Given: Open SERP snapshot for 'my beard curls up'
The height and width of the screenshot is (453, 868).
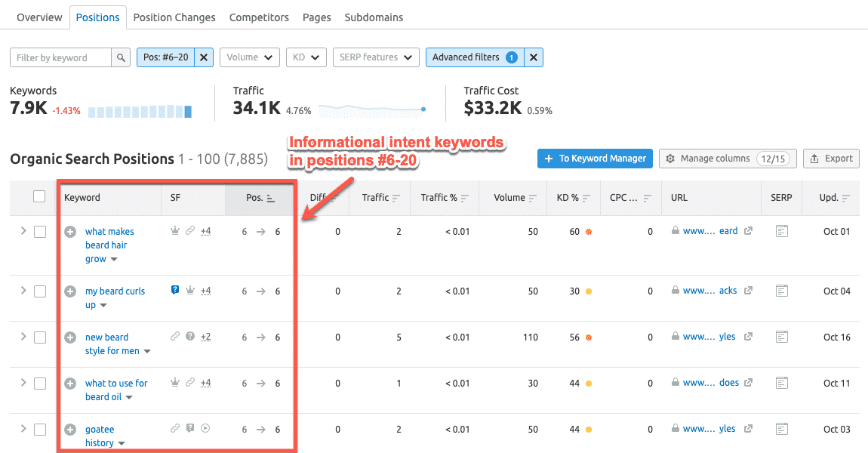Looking at the screenshot, I should coord(782,291).
